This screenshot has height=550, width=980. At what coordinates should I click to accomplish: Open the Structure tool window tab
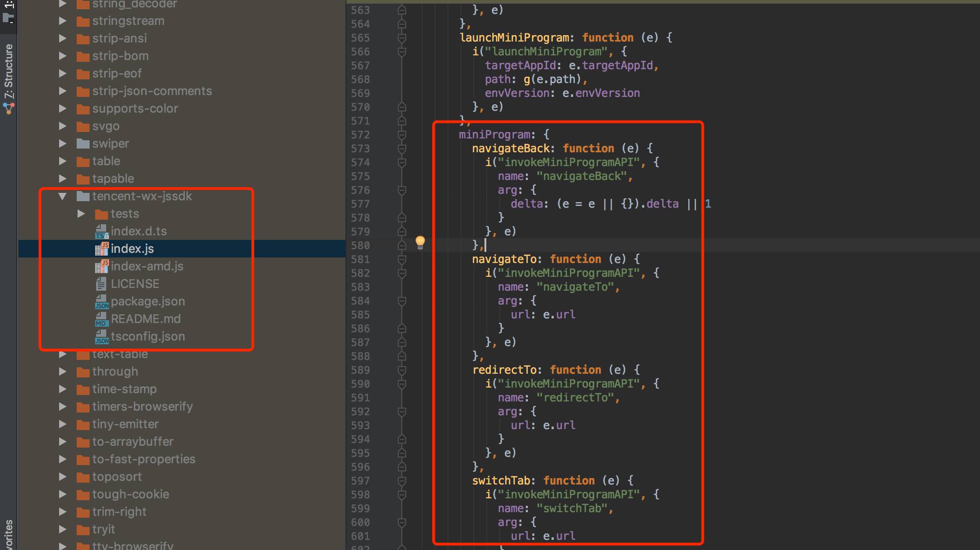(9, 71)
